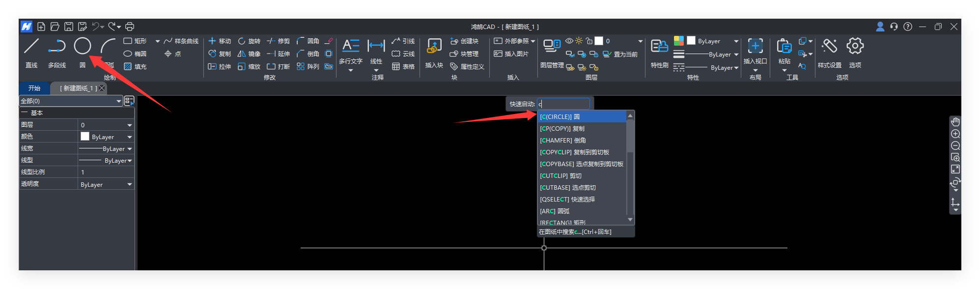Viewport: 980px width, 289px height.
Task: Open 样式设置 style settings
Action: 829,47
